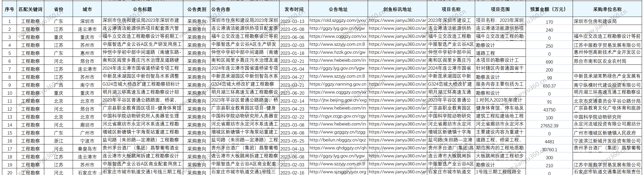The height and width of the screenshot is (175, 644).
Task: Open the jtw.beijing.gov.cn announcement link
Action: (x=338, y=101)
